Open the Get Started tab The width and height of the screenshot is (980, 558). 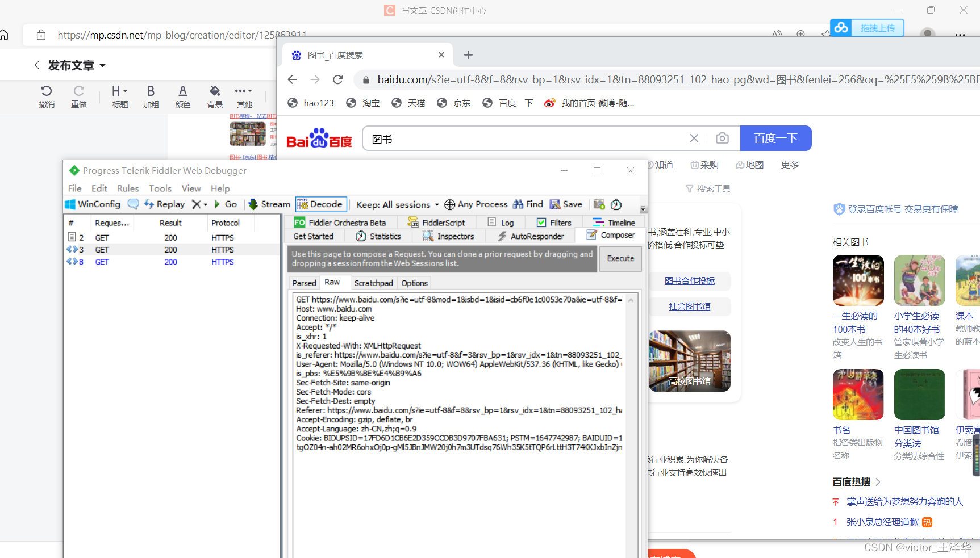coord(314,236)
